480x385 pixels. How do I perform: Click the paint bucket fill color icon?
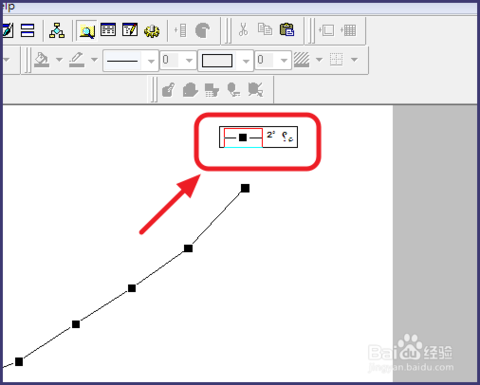(x=42, y=60)
